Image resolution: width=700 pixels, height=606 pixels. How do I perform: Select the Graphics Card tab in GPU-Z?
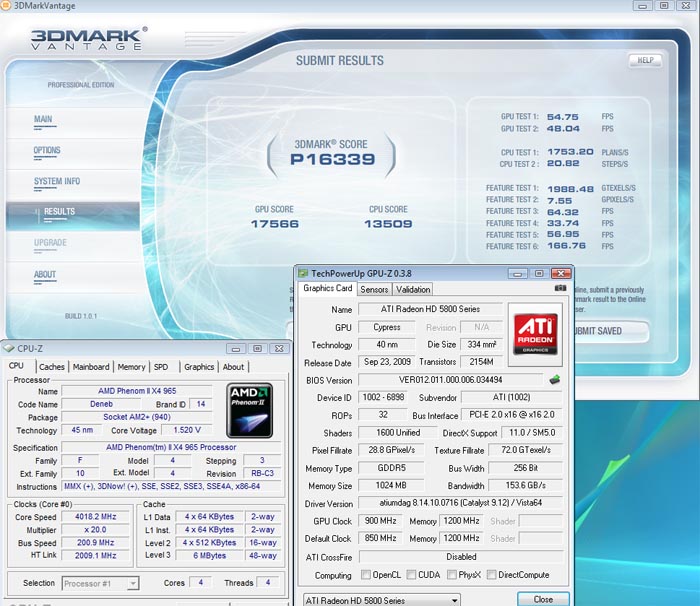click(x=328, y=288)
